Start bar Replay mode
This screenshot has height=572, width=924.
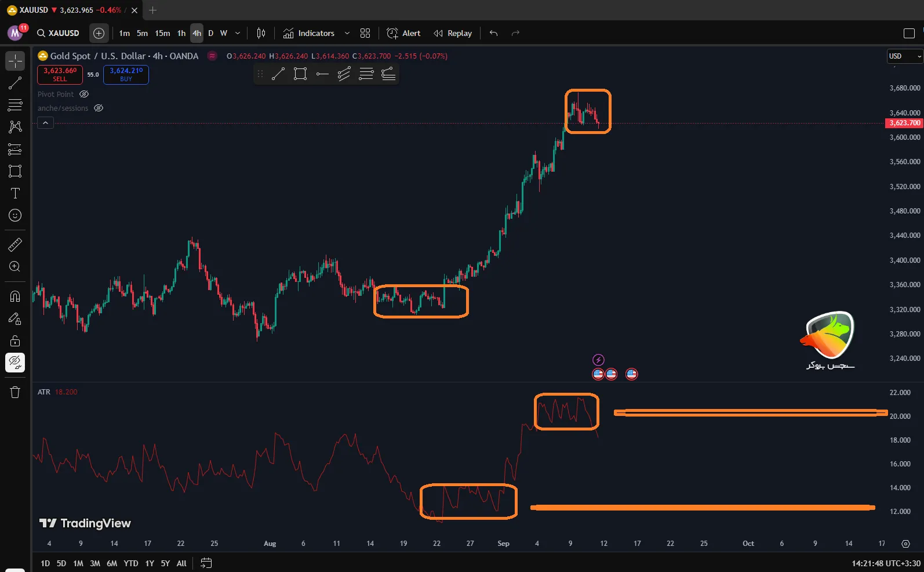coord(453,33)
